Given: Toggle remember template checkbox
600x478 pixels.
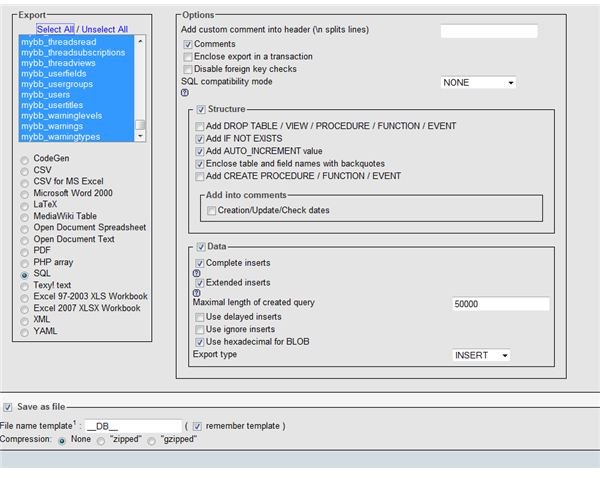Looking at the screenshot, I should click(x=197, y=426).
